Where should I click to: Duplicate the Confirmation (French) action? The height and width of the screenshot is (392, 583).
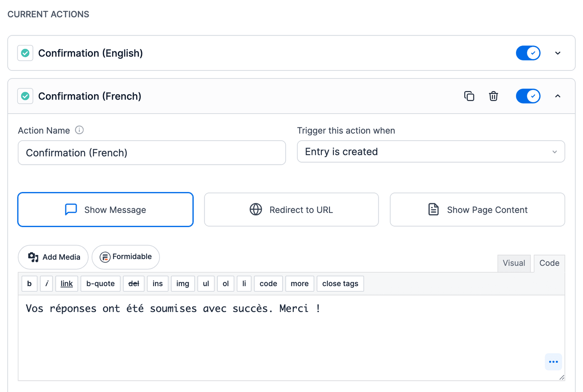coord(469,96)
